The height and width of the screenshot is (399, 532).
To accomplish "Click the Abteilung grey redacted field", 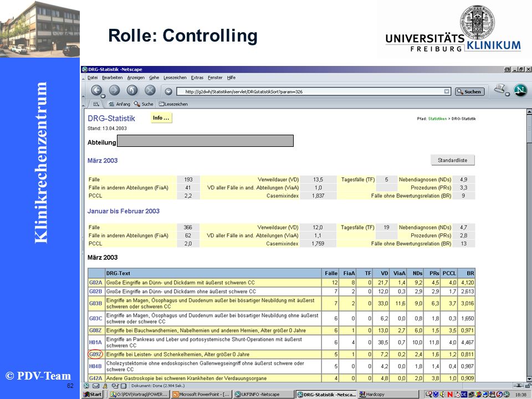I will point(205,141).
